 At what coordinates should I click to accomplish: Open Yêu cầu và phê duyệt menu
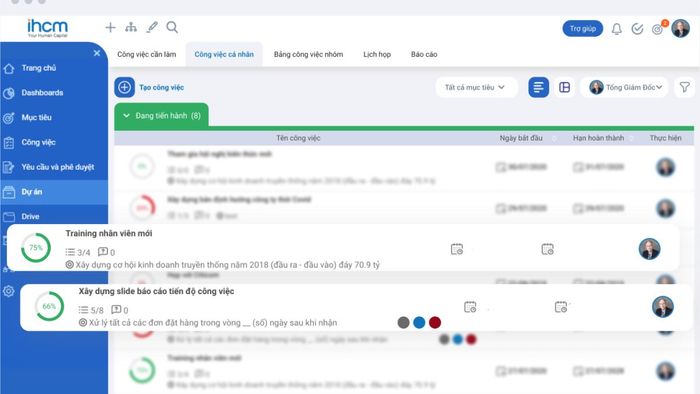pyautogui.click(x=58, y=167)
